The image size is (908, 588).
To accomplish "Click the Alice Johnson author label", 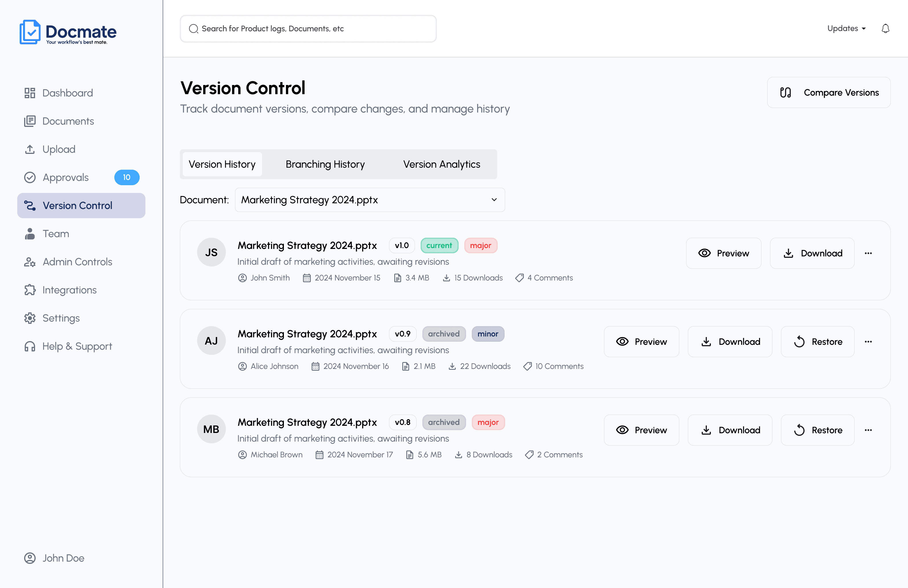I will (x=268, y=366).
